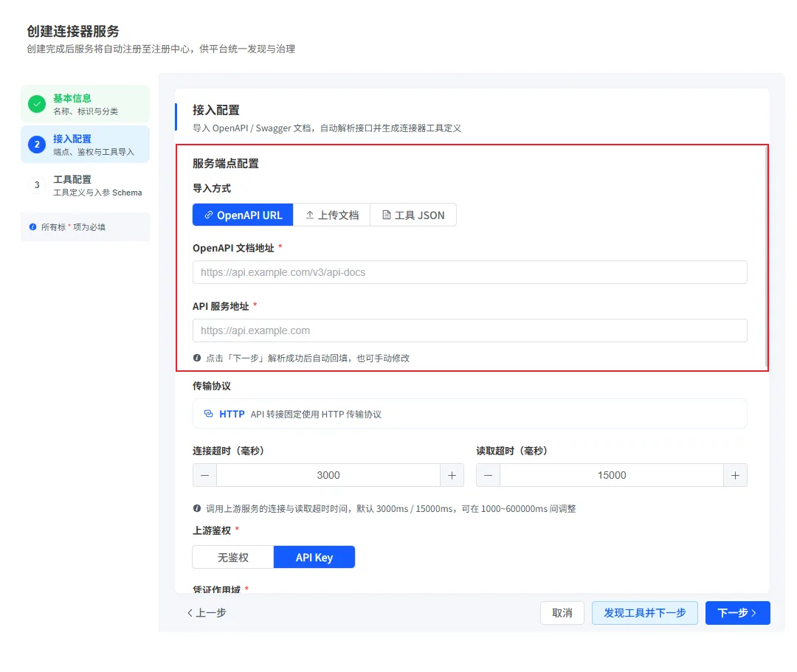Decrease the 读取超时 value with minus button
The image size is (797, 672).
pos(489,476)
